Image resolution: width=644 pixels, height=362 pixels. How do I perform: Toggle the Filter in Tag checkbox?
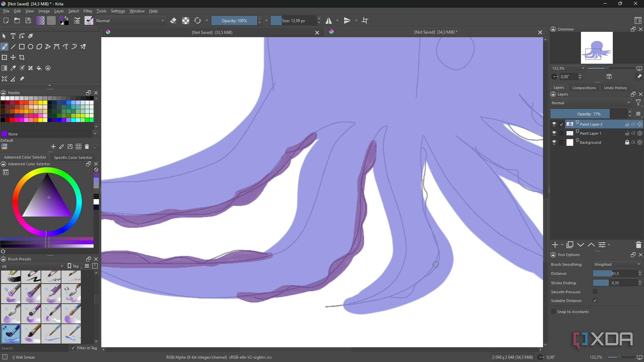coord(73,348)
